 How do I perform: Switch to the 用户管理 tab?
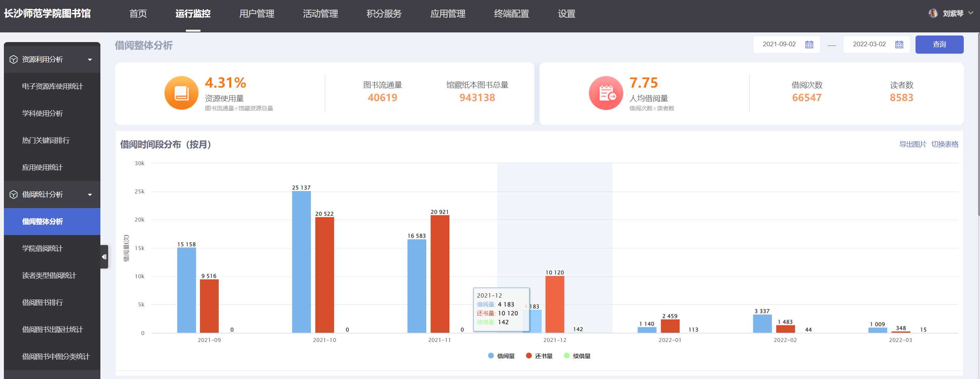point(256,14)
